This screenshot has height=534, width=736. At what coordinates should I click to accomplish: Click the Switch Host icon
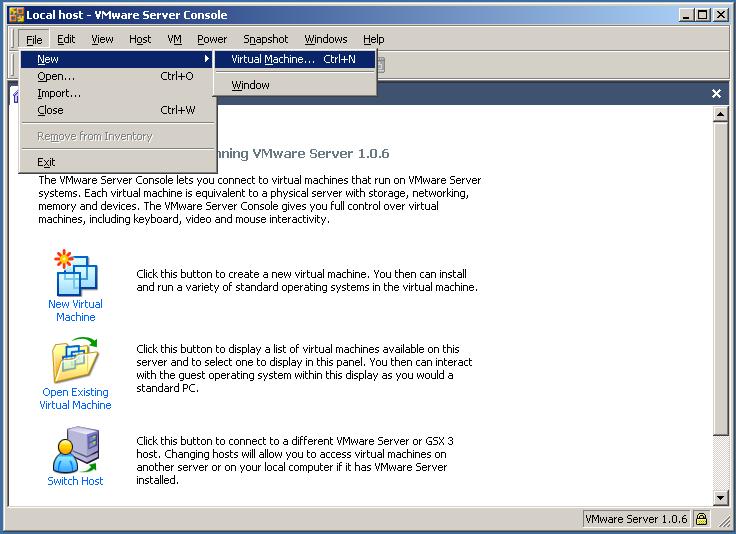click(x=76, y=450)
